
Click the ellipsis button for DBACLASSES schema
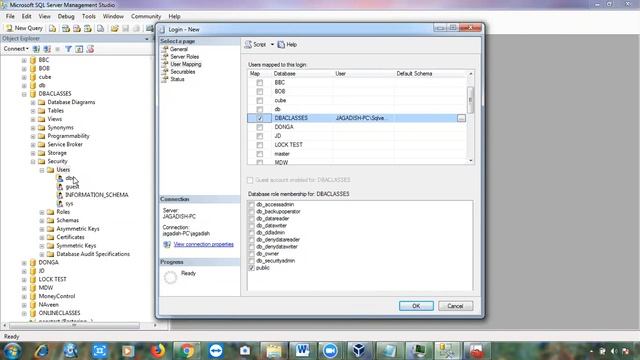(x=461, y=118)
